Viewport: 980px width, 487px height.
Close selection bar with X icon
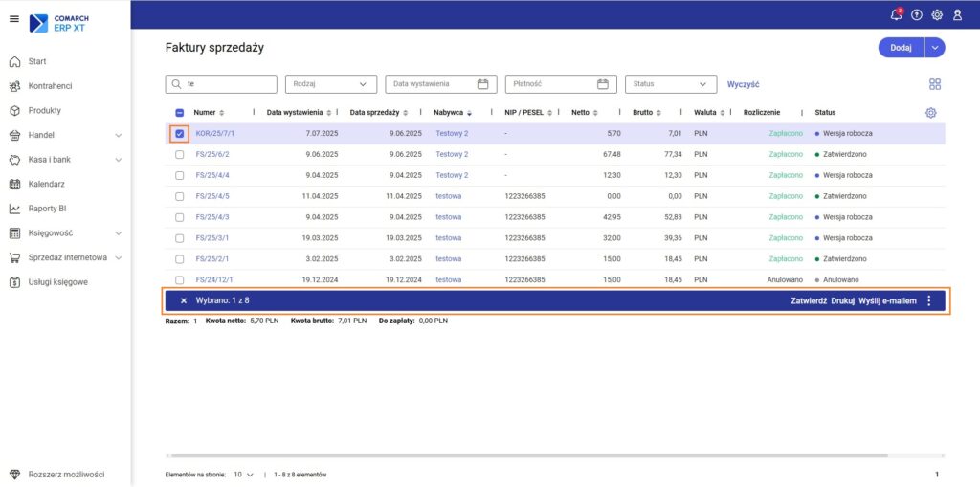point(184,300)
